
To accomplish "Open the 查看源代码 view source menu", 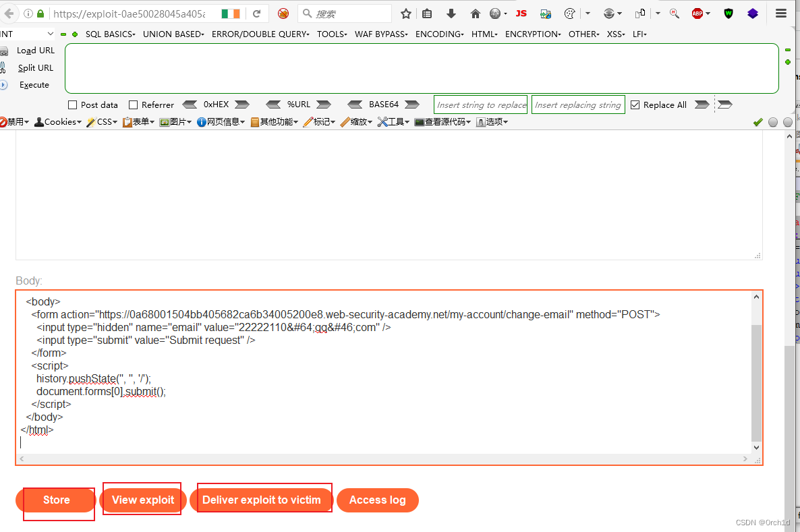I will point(443,122).
